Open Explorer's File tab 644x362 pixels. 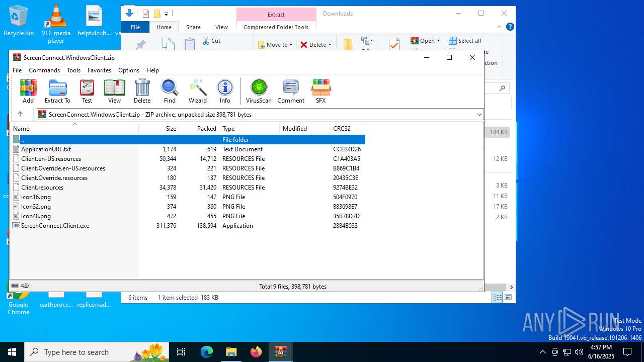(135, 27)
